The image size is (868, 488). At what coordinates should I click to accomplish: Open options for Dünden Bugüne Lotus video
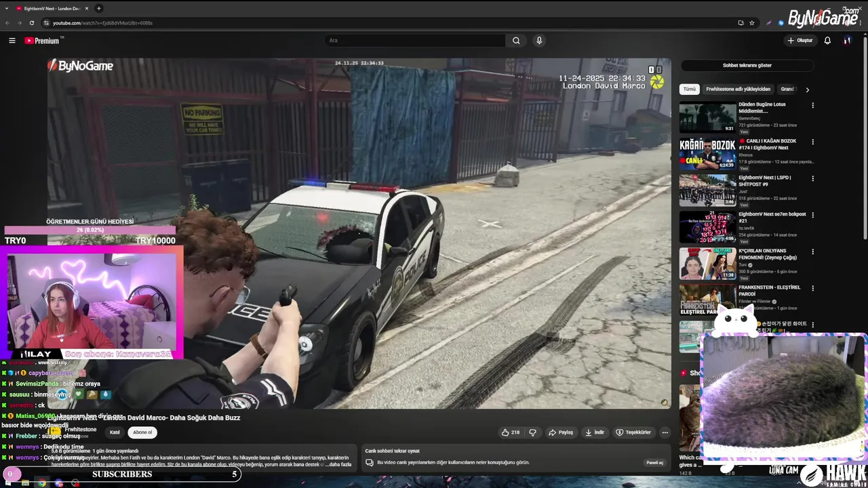coord(812,105)
